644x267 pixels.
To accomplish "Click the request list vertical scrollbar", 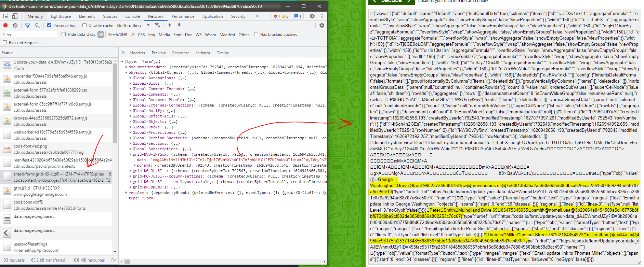I will click(x=115, y=102).
